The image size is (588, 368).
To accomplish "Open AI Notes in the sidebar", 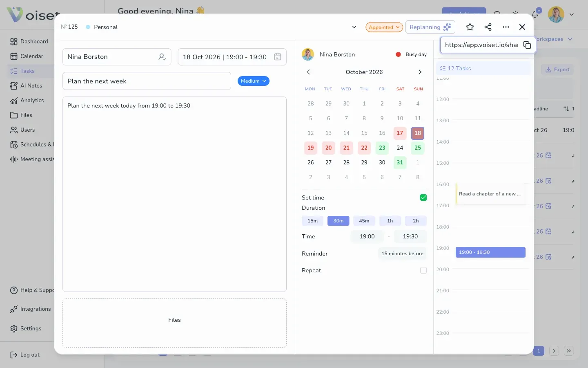I will 27,85.
